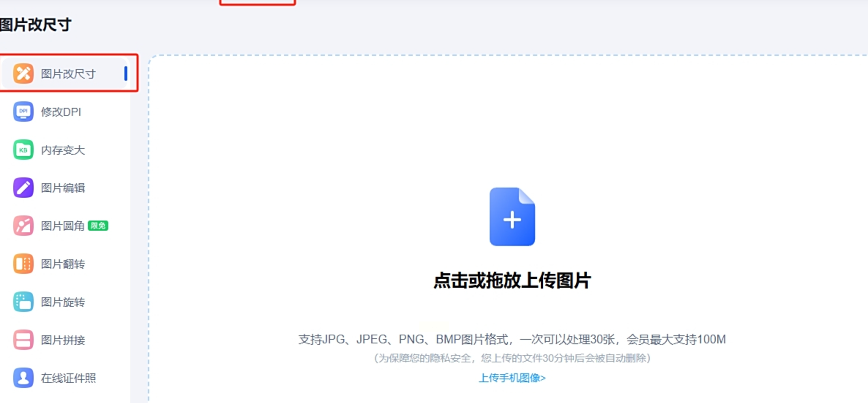Select 在线证件照 sidebar label
The width and height of the screenshot is (868, 403).
68,378
